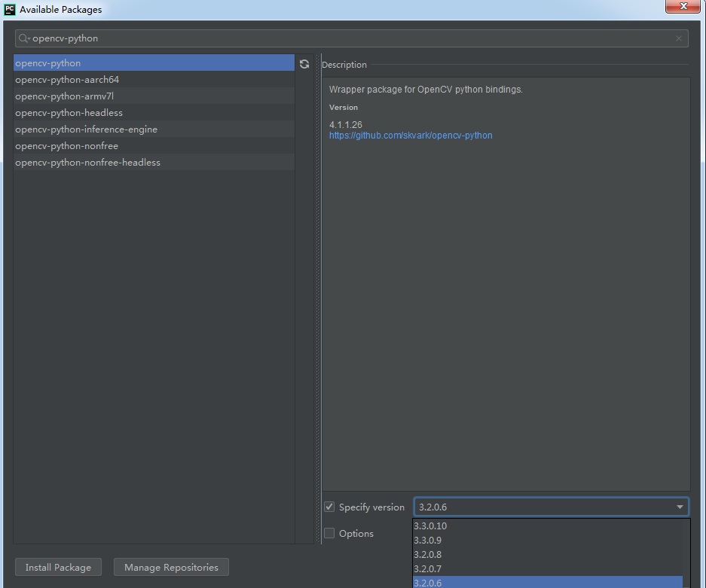706x588 pixels.
Task: Open the skvark opencv-python GitHub link
Action: pos(411,135)
